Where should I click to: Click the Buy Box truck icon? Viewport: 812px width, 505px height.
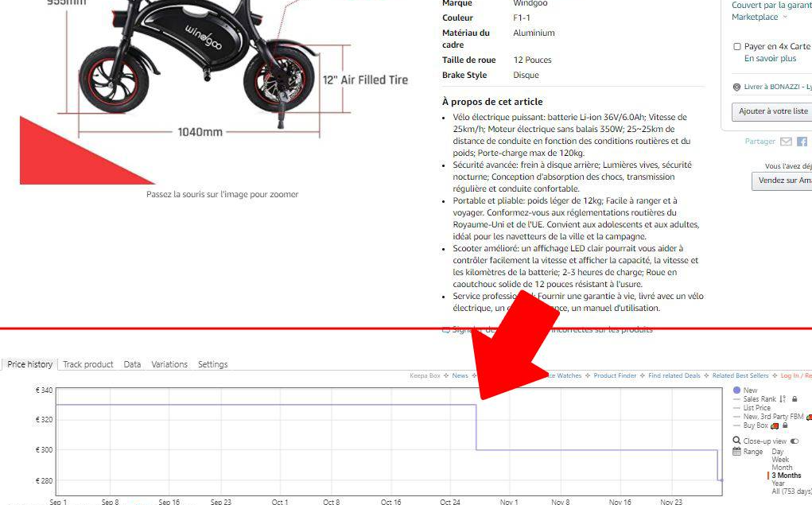pyautogui.click(x=775, y=425)
